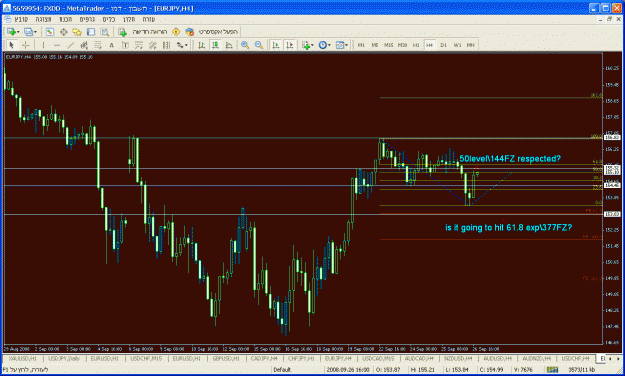Click the Indicators add icon
625x376 pixels.
click(x=306, y=45)
